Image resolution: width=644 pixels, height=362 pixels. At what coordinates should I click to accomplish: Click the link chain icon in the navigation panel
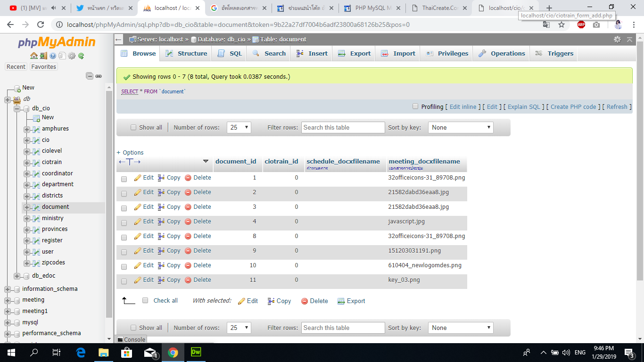coord(99,76)
